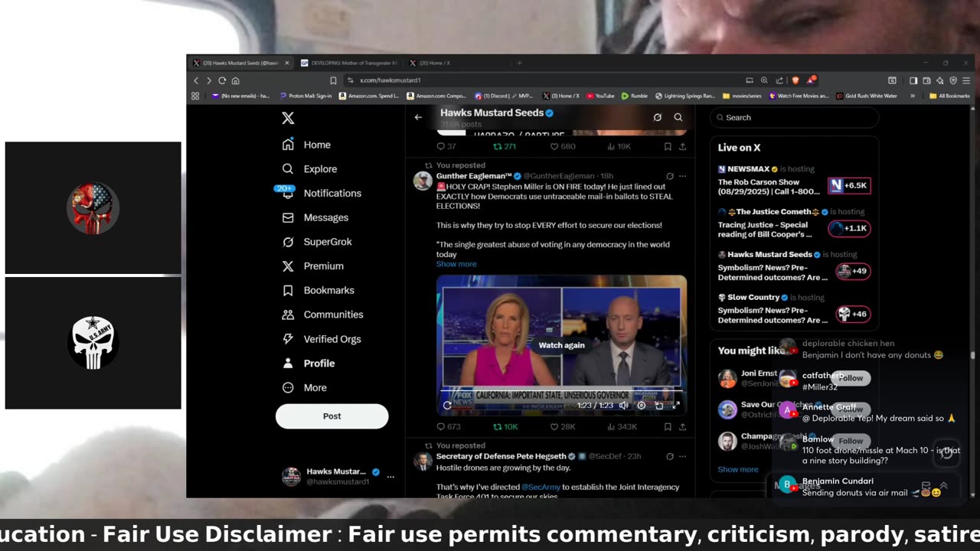Open account options for Hawks Mustard
Screen dimensions: 980x551
390,476
